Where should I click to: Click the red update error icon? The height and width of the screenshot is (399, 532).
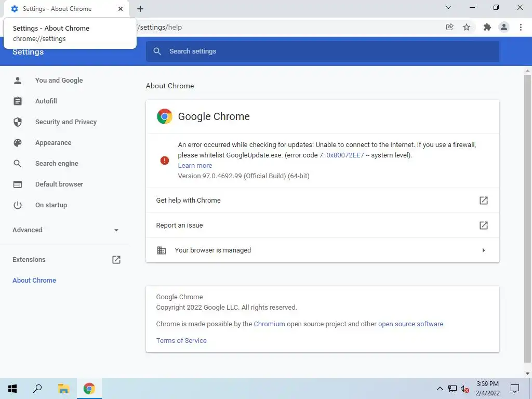(x=165, y=160)
